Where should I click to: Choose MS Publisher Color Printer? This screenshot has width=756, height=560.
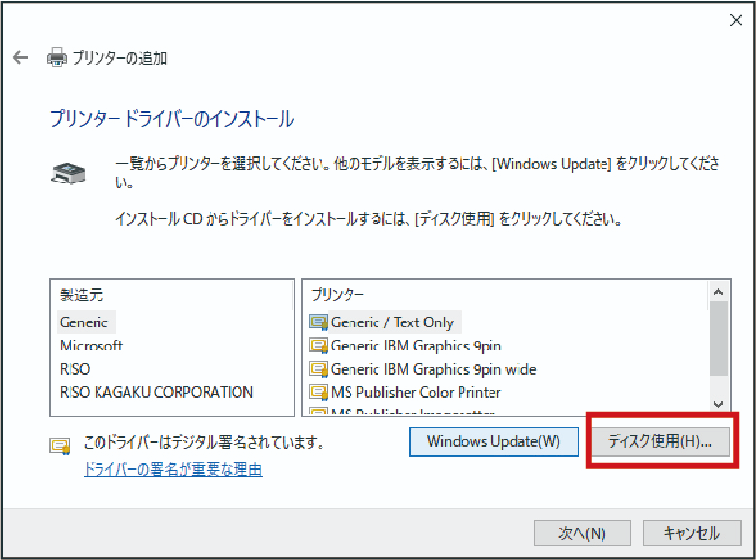tap(415, 392)
